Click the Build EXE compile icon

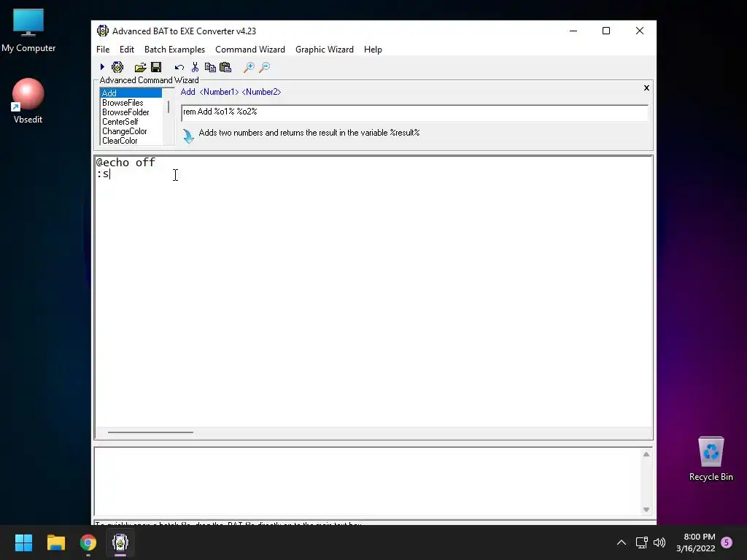pyautogui.click(x=117, y=67)
